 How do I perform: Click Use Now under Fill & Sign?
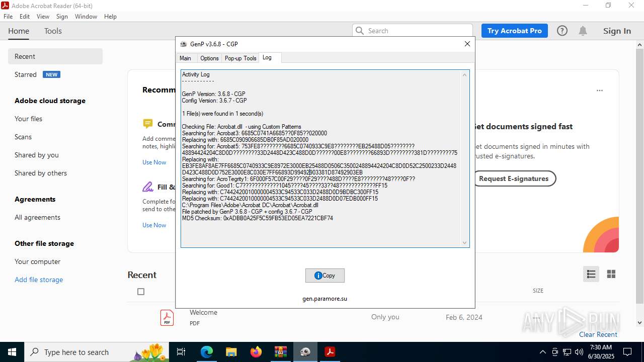[x=154, y=225]
